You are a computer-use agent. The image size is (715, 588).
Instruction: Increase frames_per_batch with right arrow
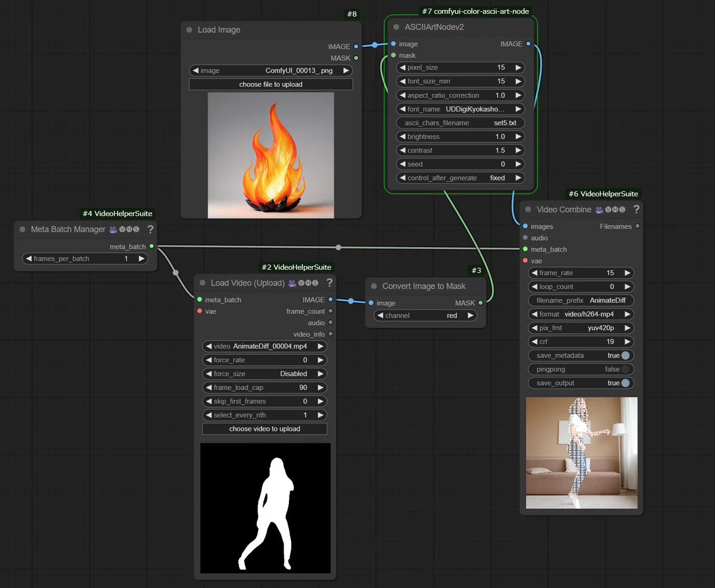click(141, 259)
